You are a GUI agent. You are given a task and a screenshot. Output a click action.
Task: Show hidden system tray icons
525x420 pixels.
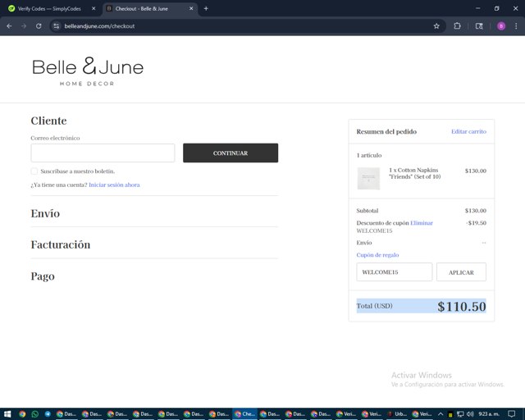pyautogui.click(x=441, y=414)
